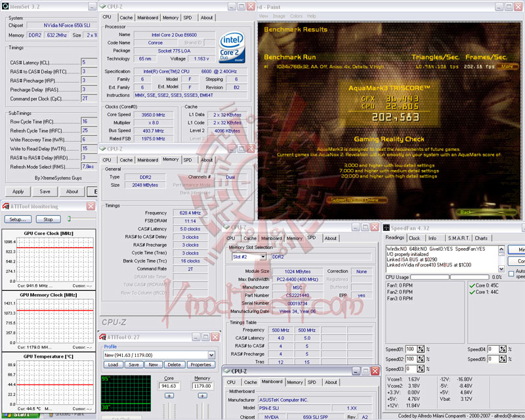
Task: Click the Apply button in MemSet
Action: (18, 192)
